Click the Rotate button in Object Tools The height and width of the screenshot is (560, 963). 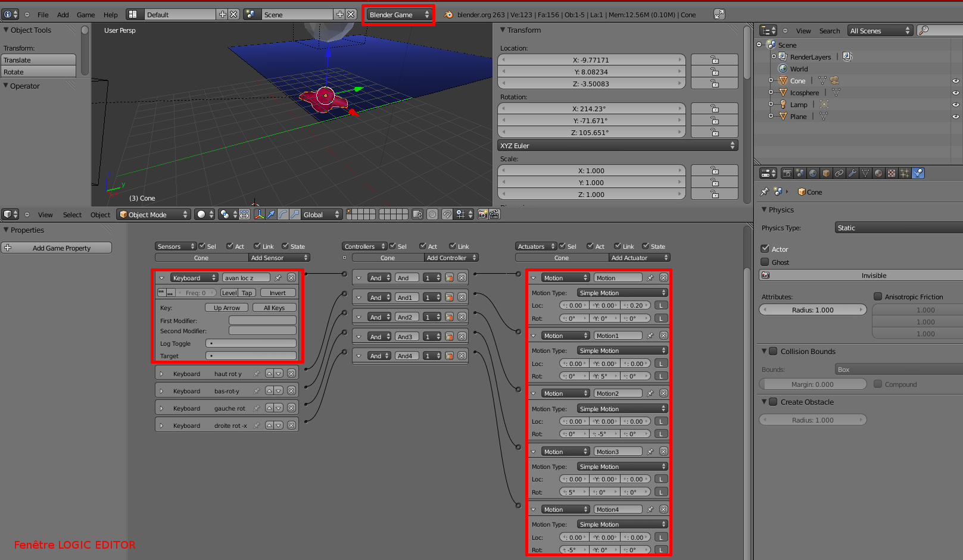click(38, 72)
